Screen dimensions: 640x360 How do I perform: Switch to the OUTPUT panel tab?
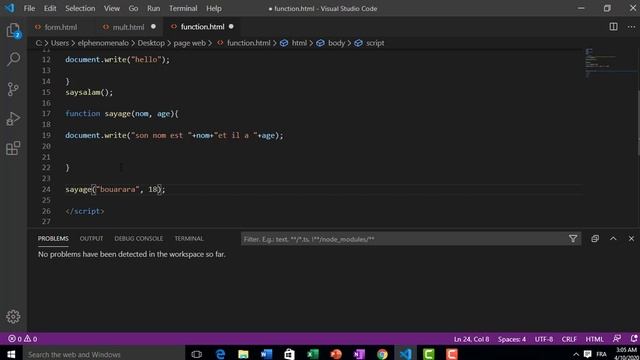[x=91, y=238]
